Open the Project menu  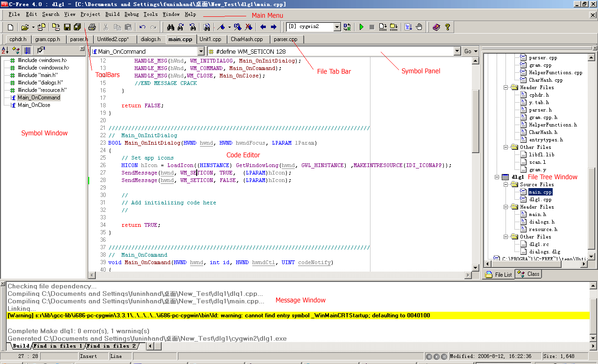90,14
